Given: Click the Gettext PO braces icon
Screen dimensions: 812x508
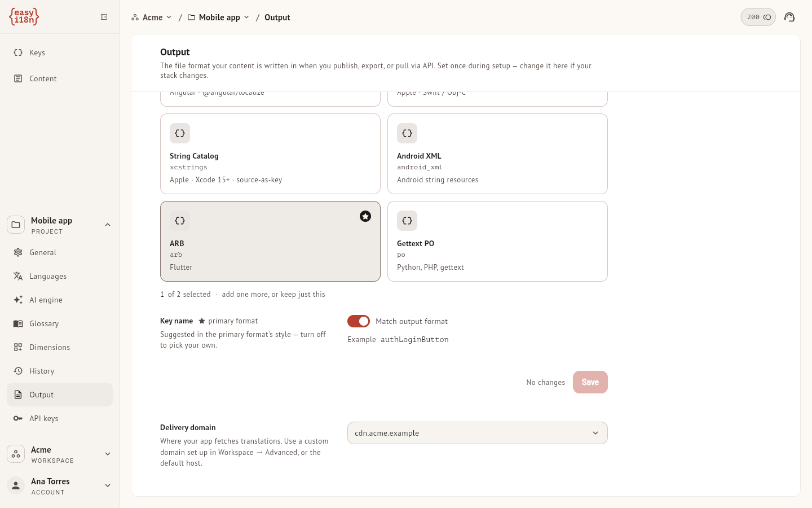Looking at the screenshot, I should [x=407, y=221].
